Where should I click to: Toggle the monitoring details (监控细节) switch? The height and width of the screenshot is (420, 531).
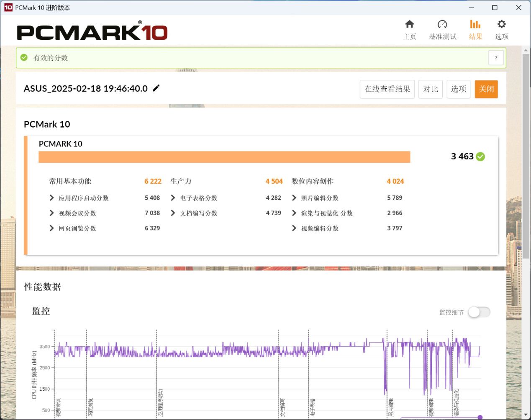click(479, 312)
